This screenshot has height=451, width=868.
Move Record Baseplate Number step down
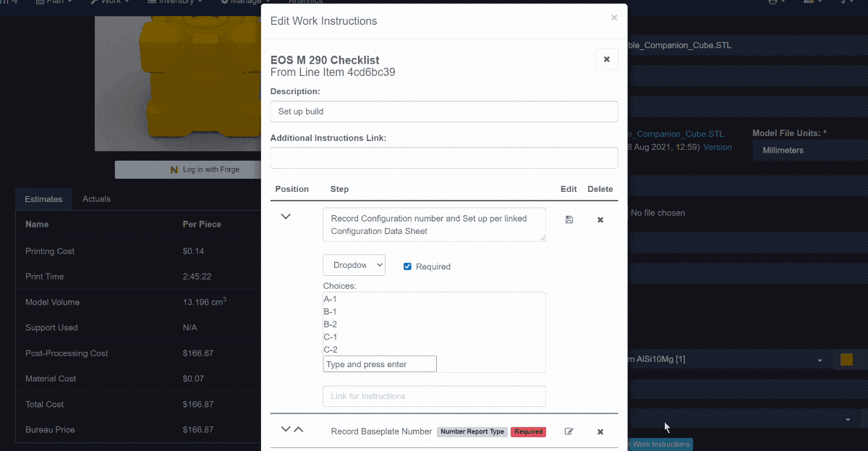click(x=286, y=429)
